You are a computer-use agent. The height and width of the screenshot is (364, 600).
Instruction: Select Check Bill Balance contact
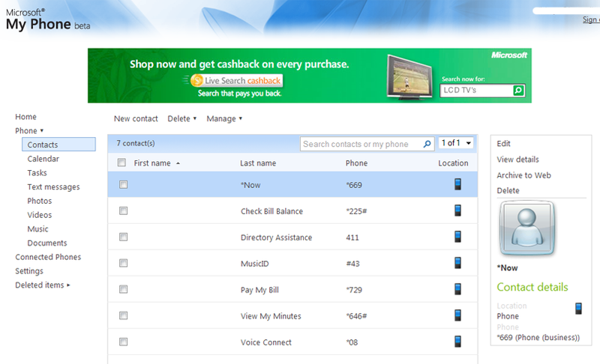(271, 211)
